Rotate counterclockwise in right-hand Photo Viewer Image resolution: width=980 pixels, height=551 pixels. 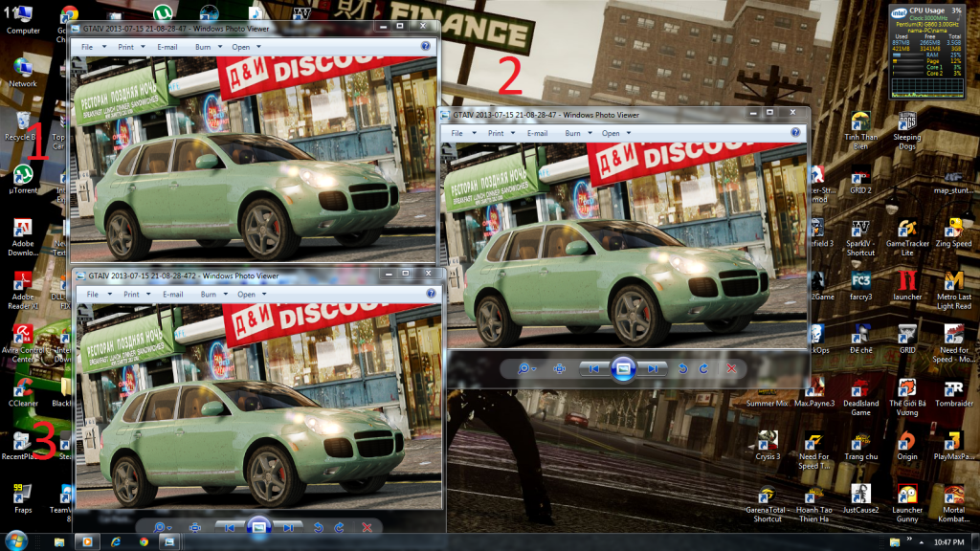pyautogui.click(x=682, y=368)
